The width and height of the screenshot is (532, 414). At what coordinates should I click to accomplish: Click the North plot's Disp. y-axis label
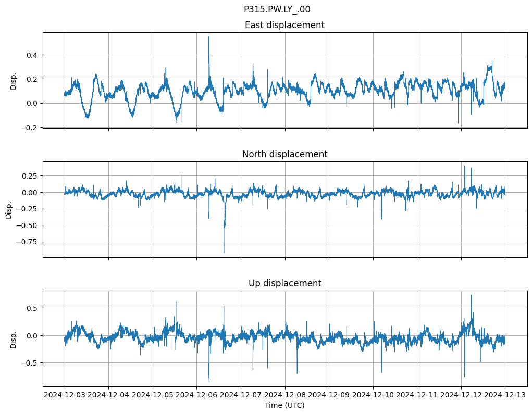click(9, 210)
